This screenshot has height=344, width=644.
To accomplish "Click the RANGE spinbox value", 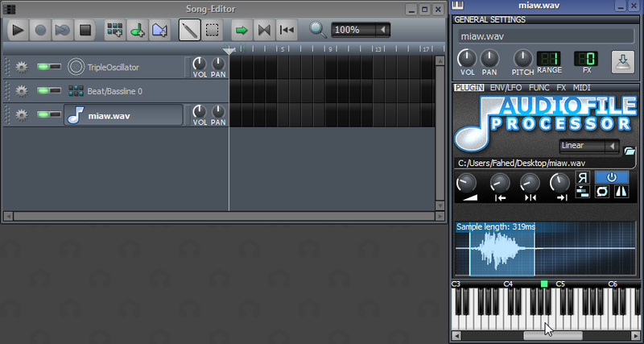I will 548,59.
